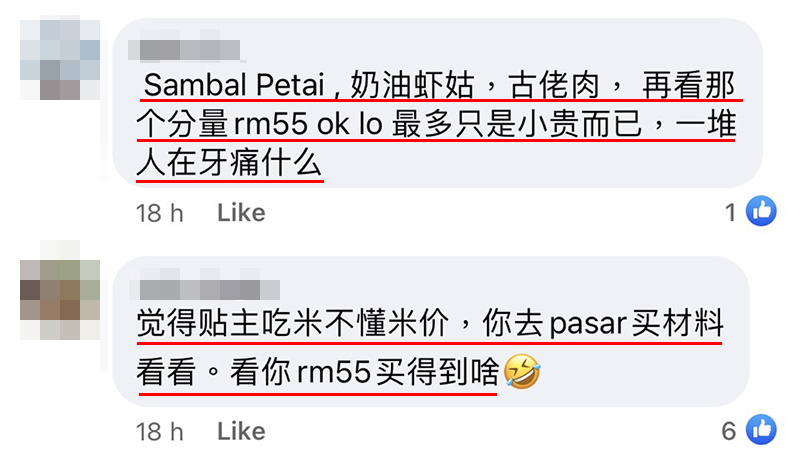Click the words Sambal Petai in first comment

[234, 85]
